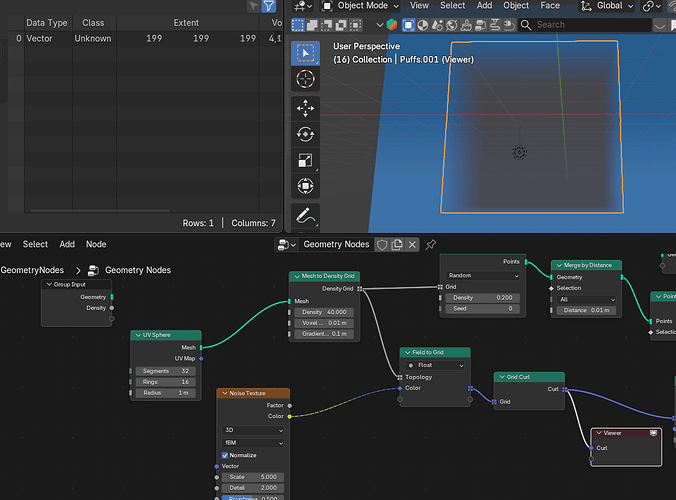This screenshot has width=676, height=500.
Task: Open the Object Mode dropdown
Action: [360, 6]
